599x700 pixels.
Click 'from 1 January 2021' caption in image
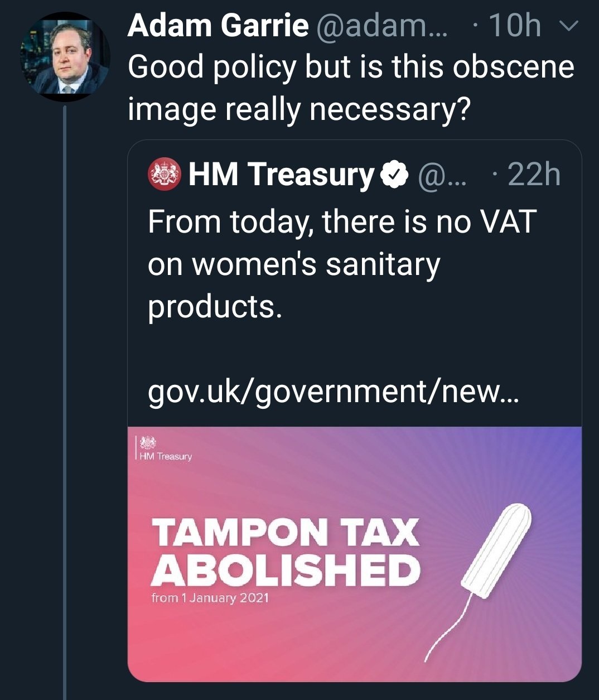point(210,598)
